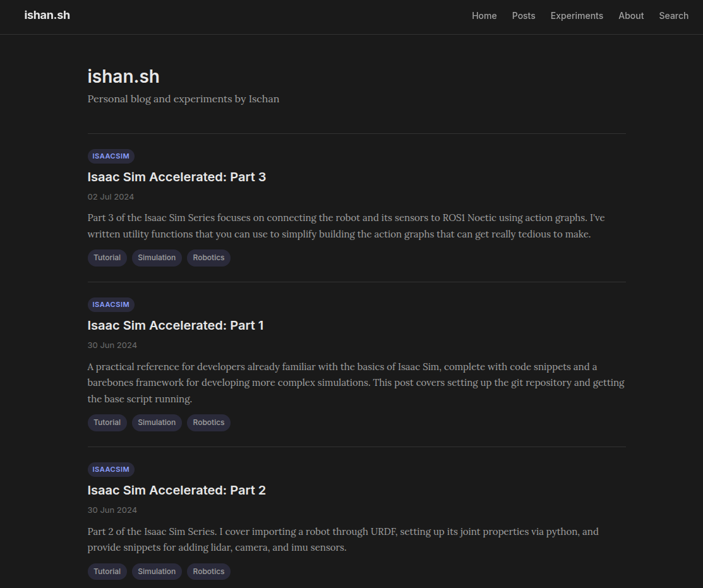Click the ISAACSIM badge above Part 1
The width and height of the screenshot is (703, 588).
click(111, 304)
